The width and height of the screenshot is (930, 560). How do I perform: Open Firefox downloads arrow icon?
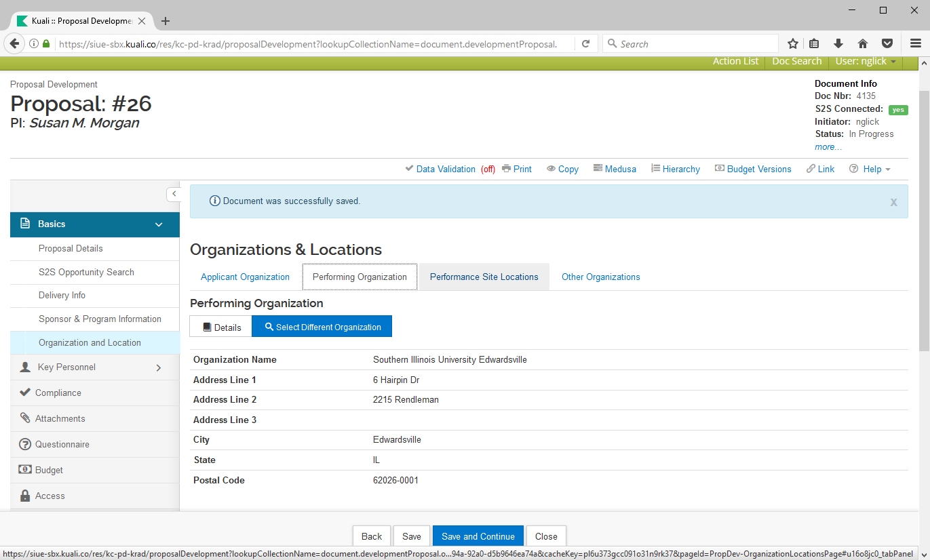click(x=838, y=44)
